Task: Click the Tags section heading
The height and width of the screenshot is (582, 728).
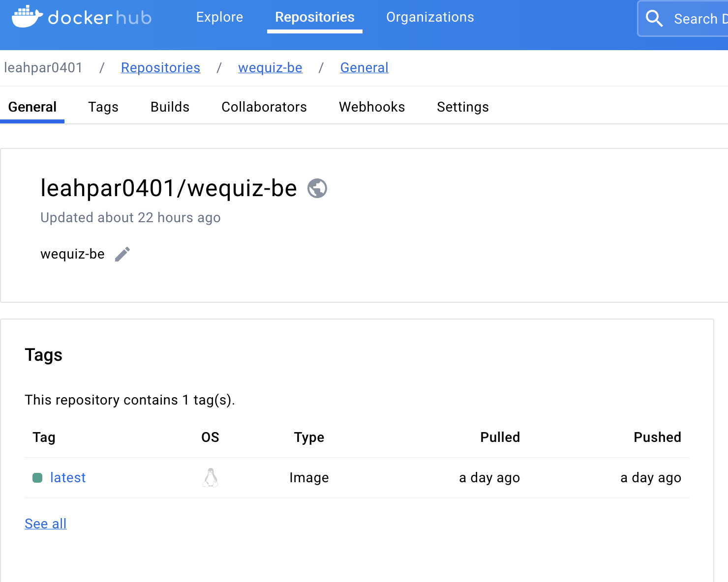Action: coord(44,355)
